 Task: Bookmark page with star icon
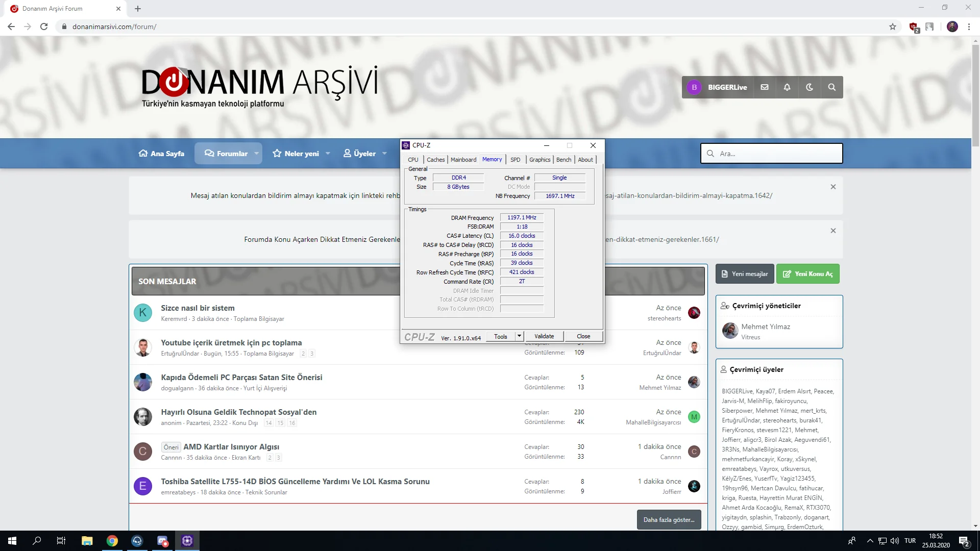(892, 27)
